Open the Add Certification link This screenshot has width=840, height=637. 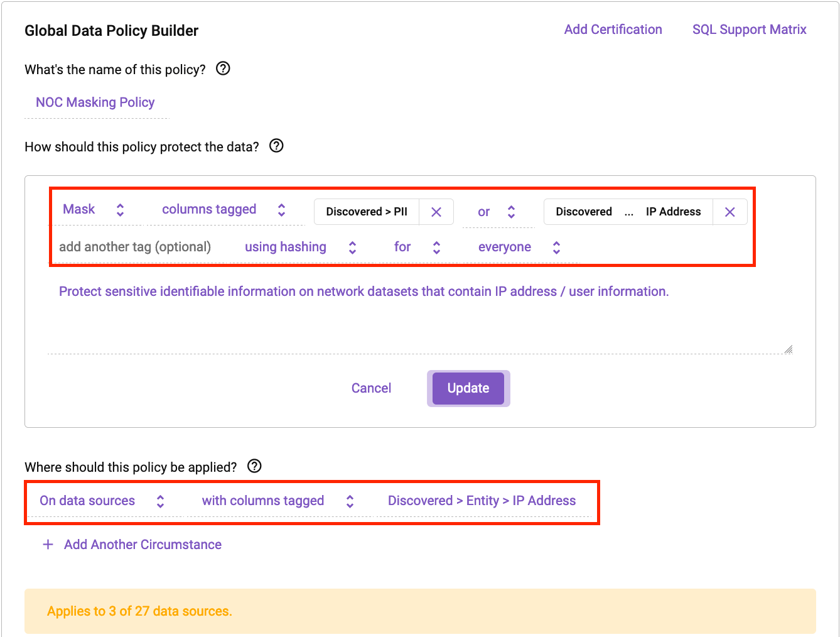[x=613, y=30]
